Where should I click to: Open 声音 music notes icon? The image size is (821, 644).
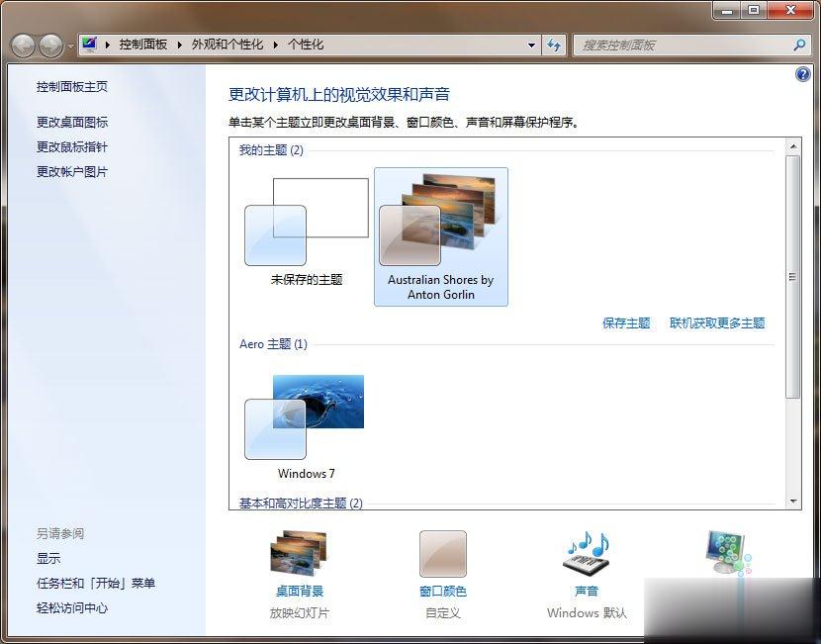588,553
